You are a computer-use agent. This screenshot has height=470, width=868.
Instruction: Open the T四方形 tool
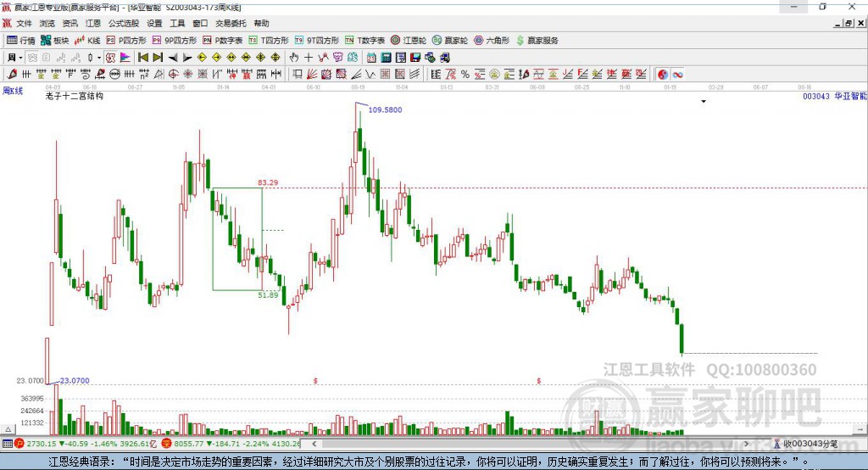pyautogui.click(x=269, y=41)
